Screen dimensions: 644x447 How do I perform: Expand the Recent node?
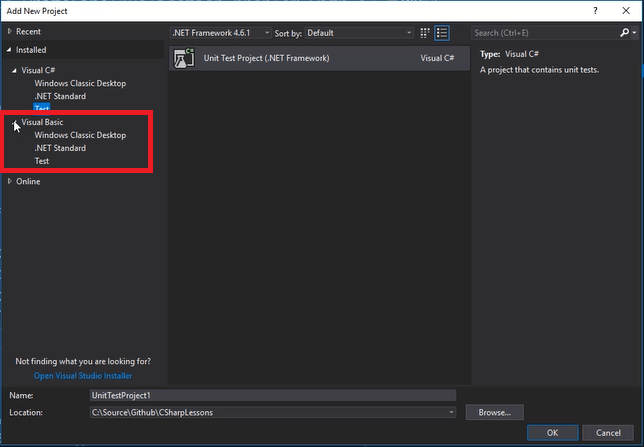(9, 31)
